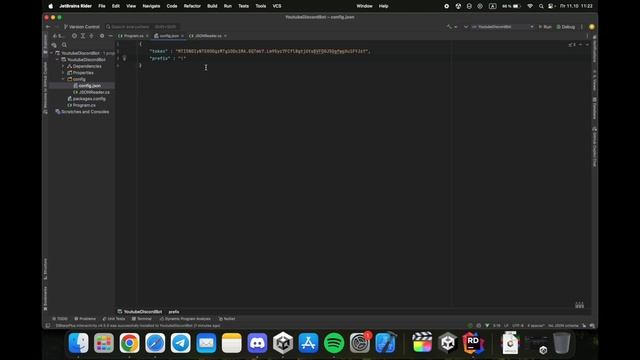Viewport: 640px width, 360px height.
Task: Open the Unit Tests tool window
Action: [114, 319]
